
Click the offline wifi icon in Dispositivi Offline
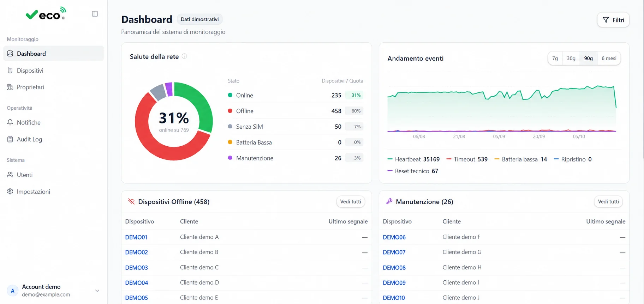pos(131,201)
